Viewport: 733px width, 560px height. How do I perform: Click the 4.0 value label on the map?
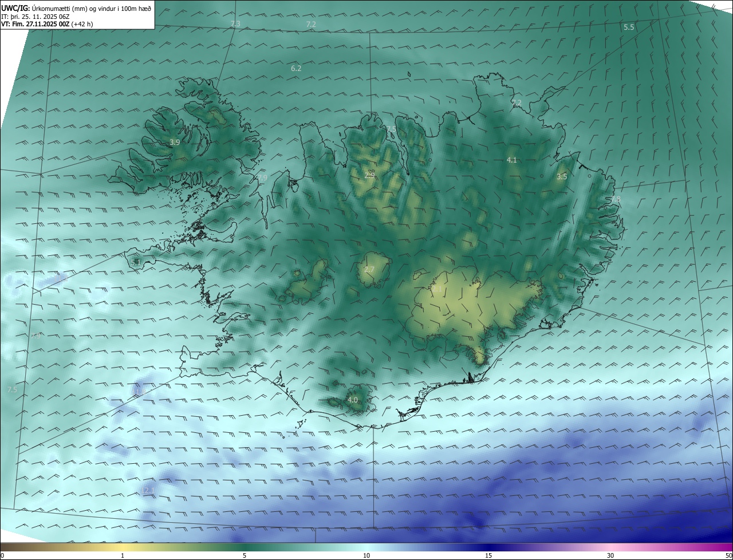click(353, 400)
